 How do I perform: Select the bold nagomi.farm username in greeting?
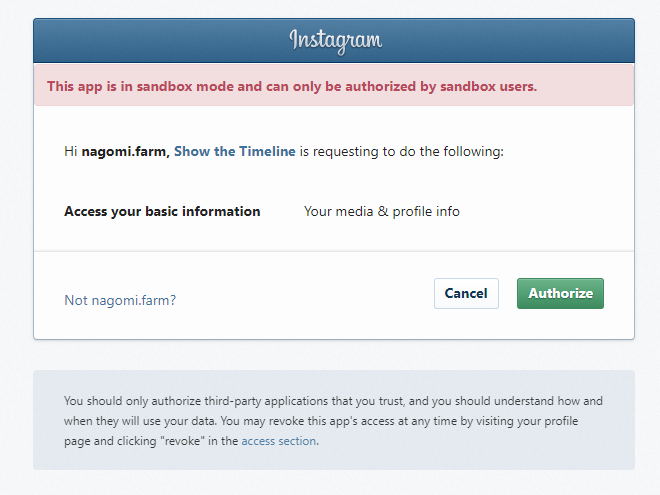click(125, 152)
